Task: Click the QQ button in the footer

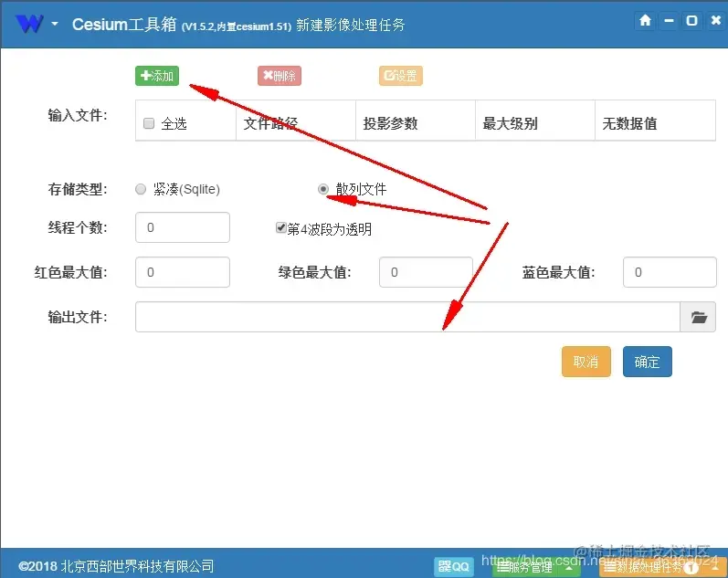Action: (454, 566)
